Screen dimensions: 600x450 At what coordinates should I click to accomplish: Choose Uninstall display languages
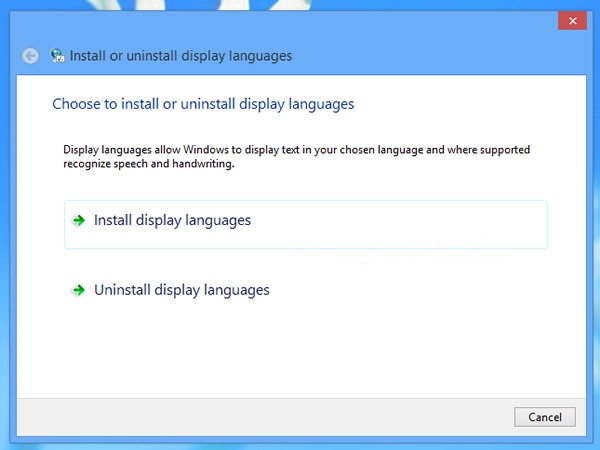click(x=181, y=290)
